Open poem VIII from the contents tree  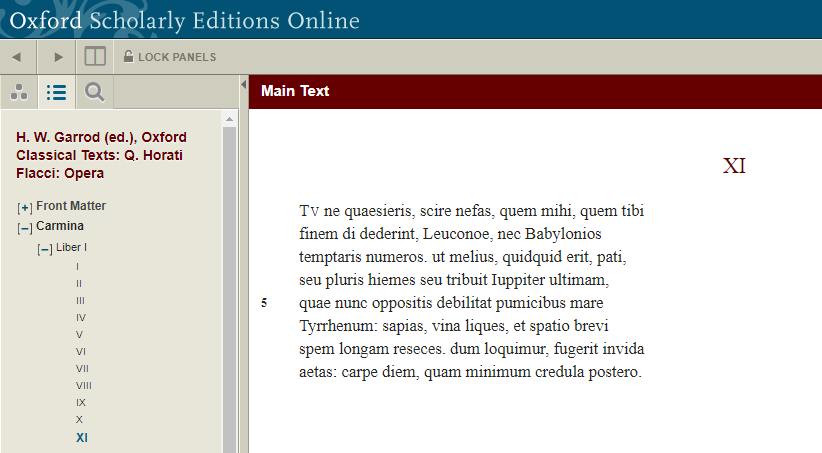84,385
